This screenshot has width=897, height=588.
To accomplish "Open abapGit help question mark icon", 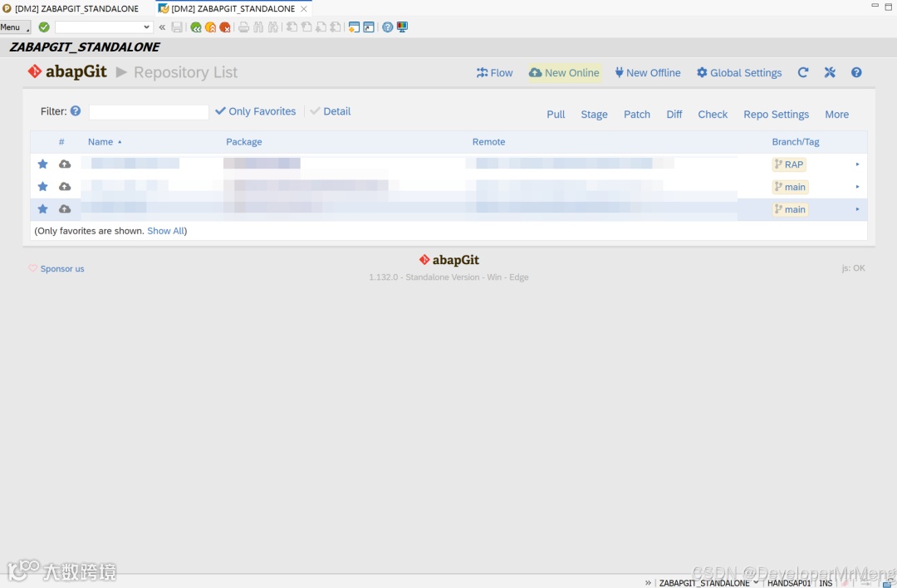I will (x=856, y=72).
